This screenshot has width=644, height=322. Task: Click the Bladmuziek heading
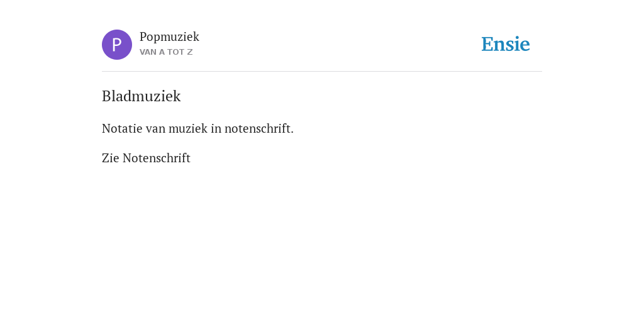coord(142,96)
